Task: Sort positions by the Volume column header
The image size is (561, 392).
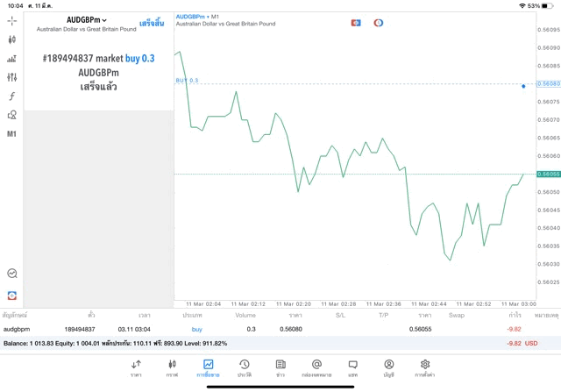Action: coord(245,314)
